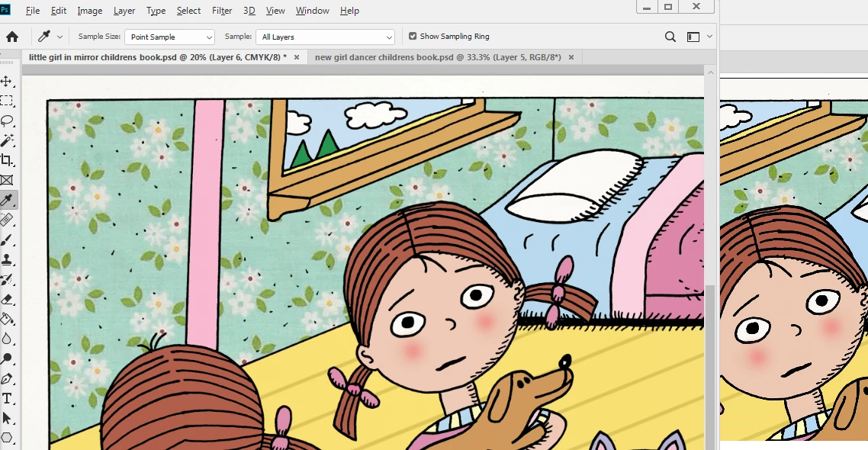Image resolution: width=868 pixels, height=450 pixels.
Task: Select the Blur tool
Action: (x=7, y=339)
